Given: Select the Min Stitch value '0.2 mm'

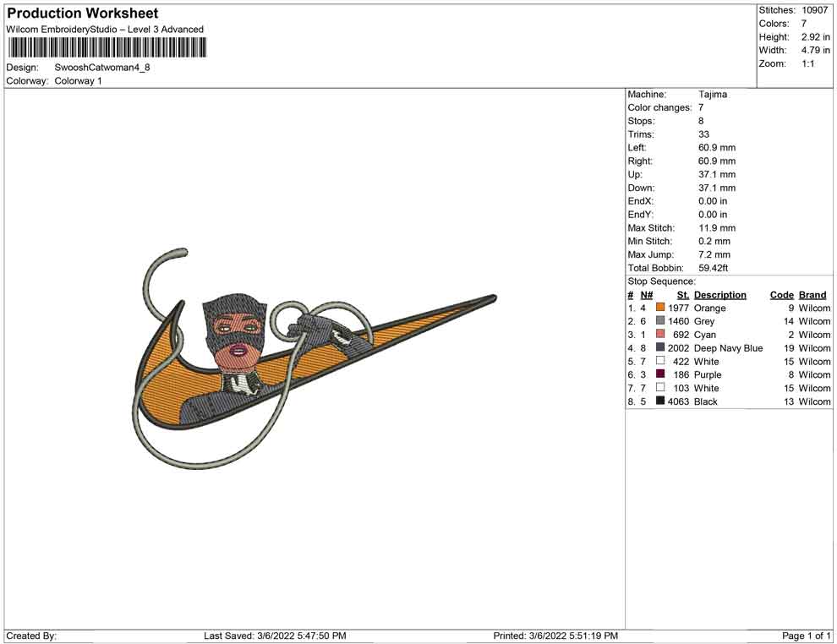Looking at the screenshot, I should 714,241.
